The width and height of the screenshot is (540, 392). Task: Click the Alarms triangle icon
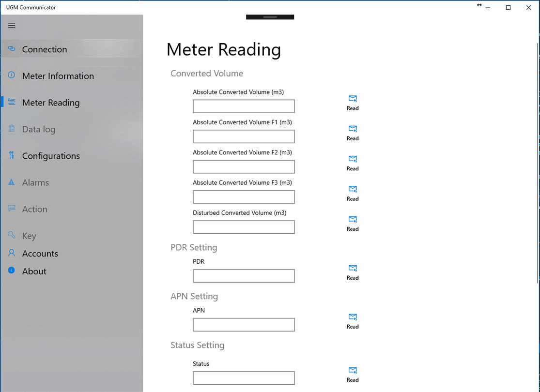coord(11,182)
